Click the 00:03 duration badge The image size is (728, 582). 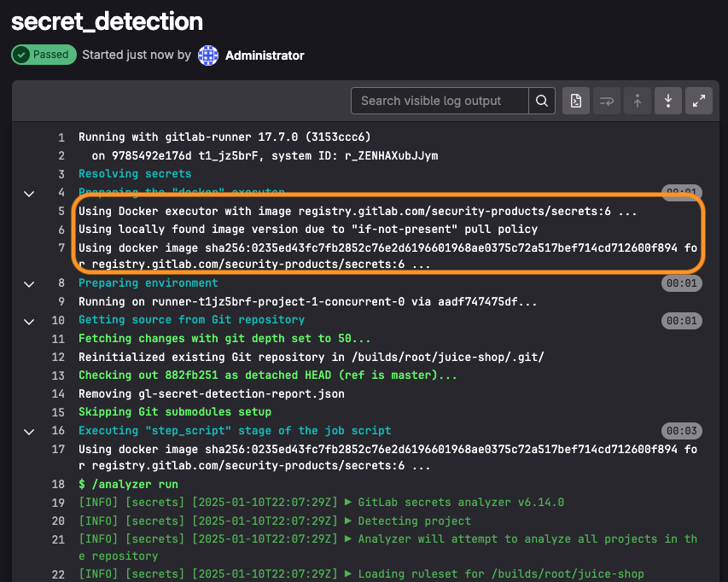tap(682, 431)
